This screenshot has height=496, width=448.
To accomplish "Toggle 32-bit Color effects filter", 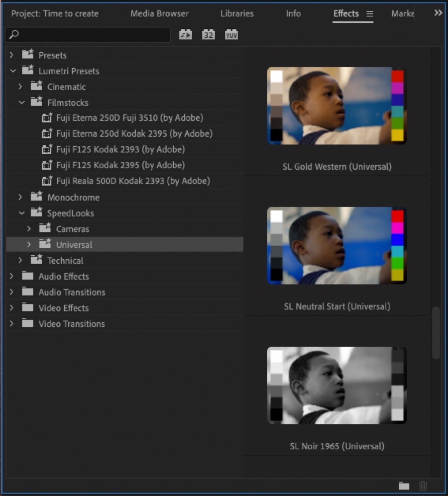I will coord(209,34).
